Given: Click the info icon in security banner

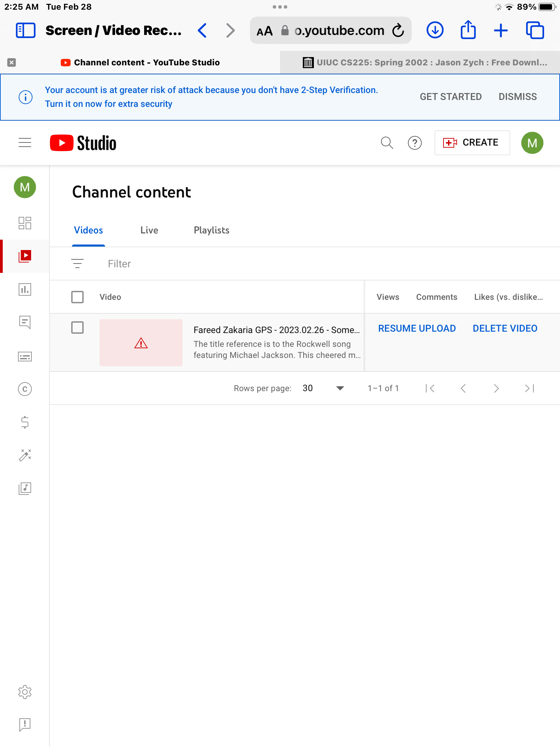Looking at the screenshot, I should 26,97.
